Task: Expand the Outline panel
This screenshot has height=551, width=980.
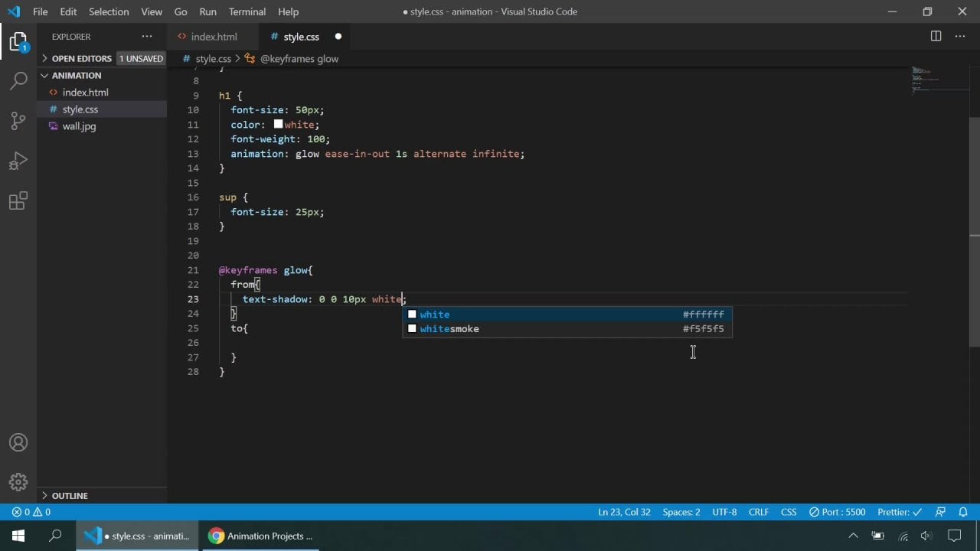Action: click(70, 495)
